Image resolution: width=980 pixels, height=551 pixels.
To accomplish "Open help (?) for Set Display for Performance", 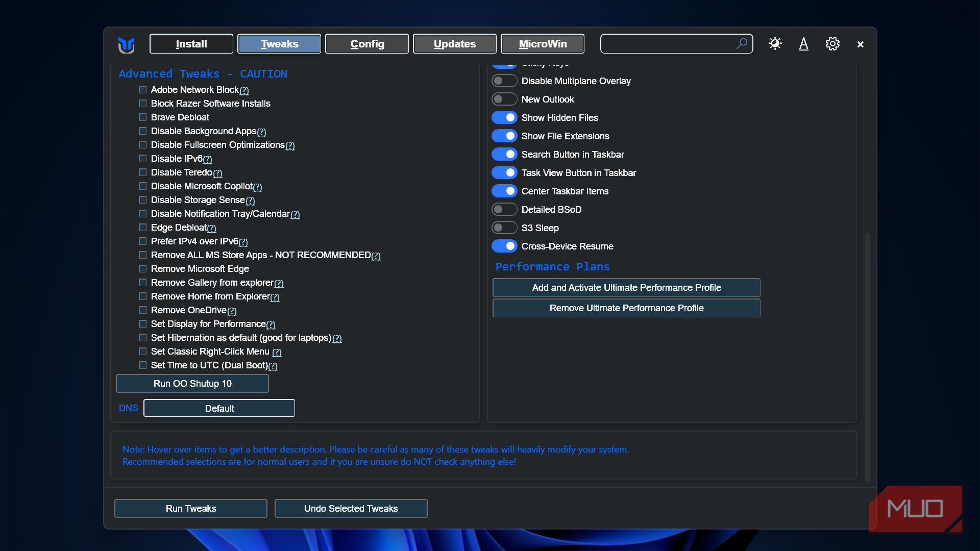I will pos(271,324).
